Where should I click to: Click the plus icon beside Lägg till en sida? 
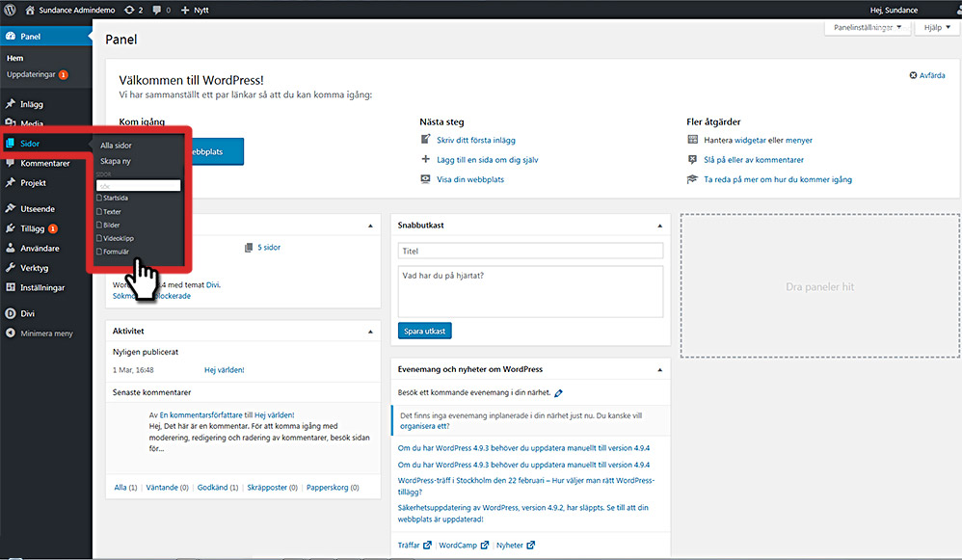tap(425, 159)
